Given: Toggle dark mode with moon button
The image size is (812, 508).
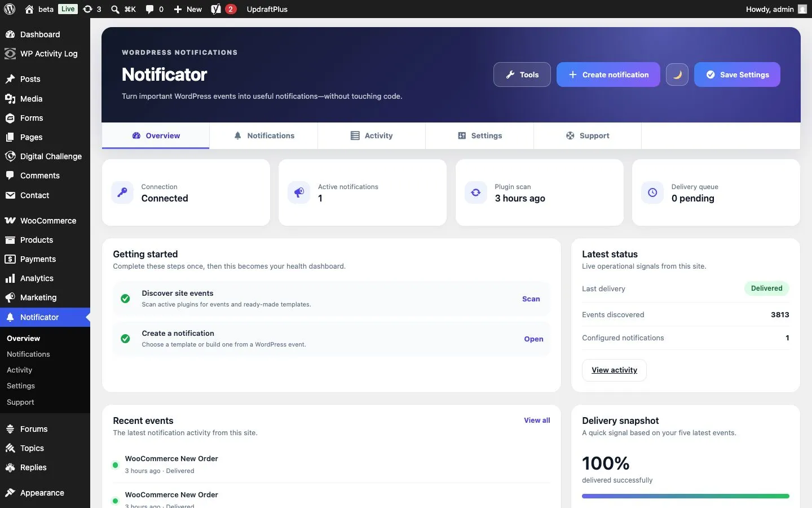Looking at the screenshot, I should (677, 75).
